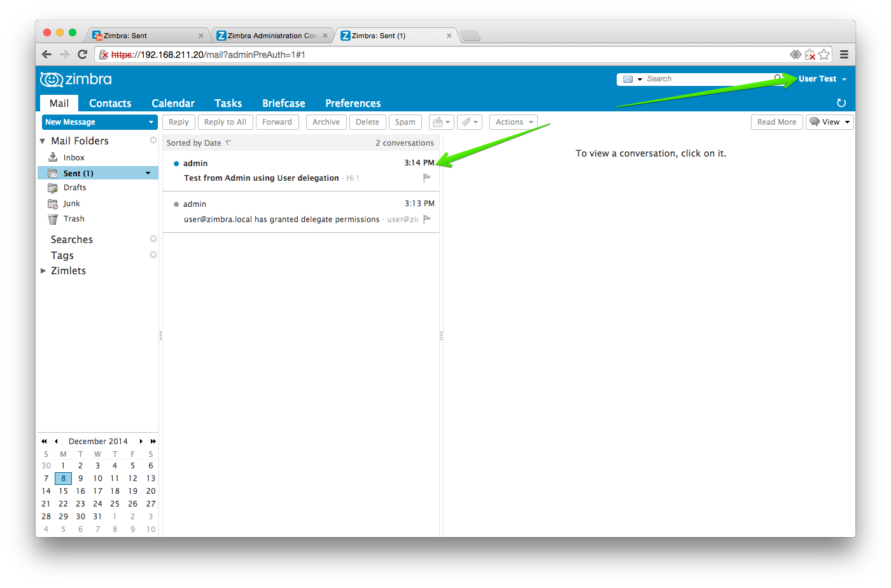The width and height of the screenshot is (891, 588).
Task: Toggle read status dot on 3:13 PM message
Action: [x=176, y=204]
